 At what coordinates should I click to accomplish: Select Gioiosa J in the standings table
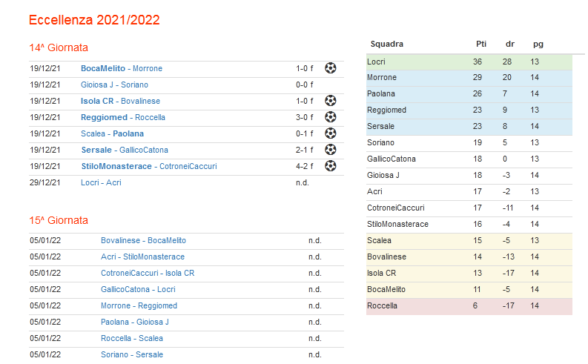[383, 176]
